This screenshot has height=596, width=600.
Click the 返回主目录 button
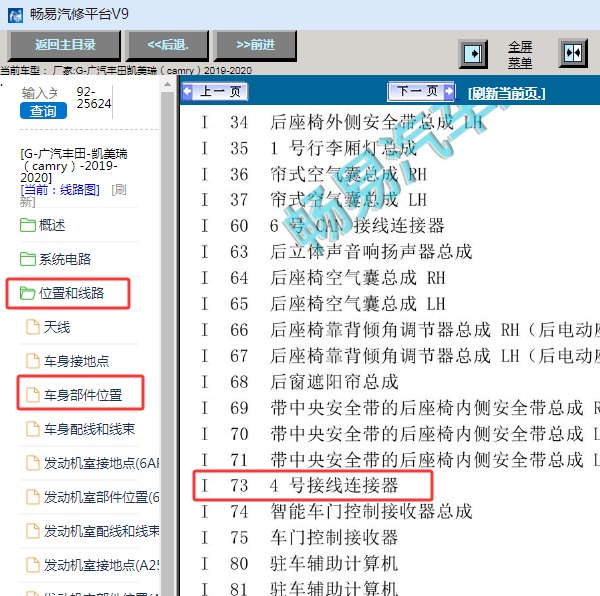tap(65, 45)
